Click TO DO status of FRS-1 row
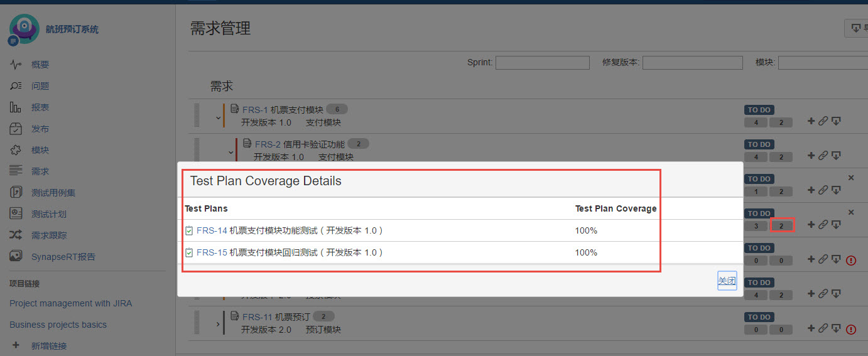 pos(759,110)
